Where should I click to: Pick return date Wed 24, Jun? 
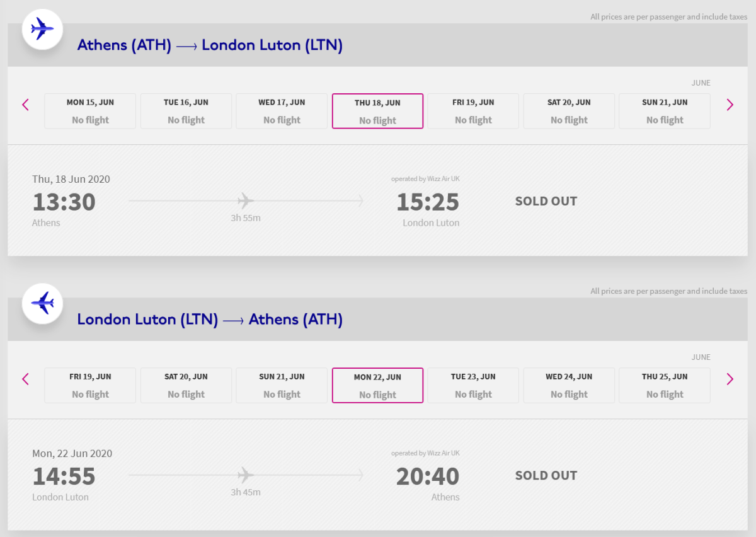(x=569, y=385)
